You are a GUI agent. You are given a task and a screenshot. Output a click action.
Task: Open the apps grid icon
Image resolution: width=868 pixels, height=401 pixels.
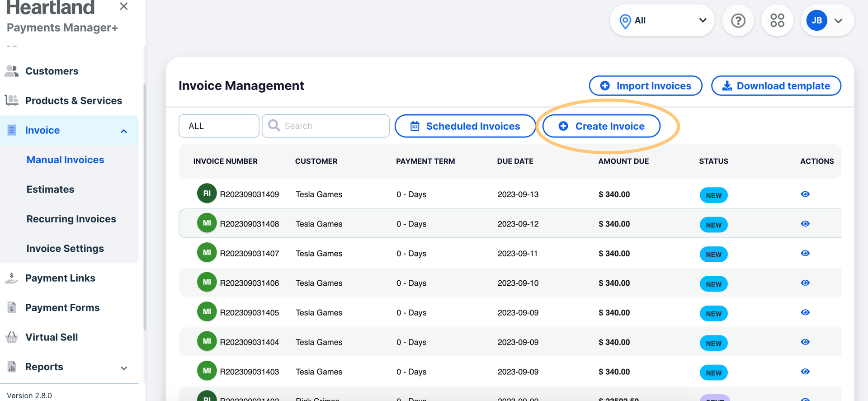[x=777, y=20]
